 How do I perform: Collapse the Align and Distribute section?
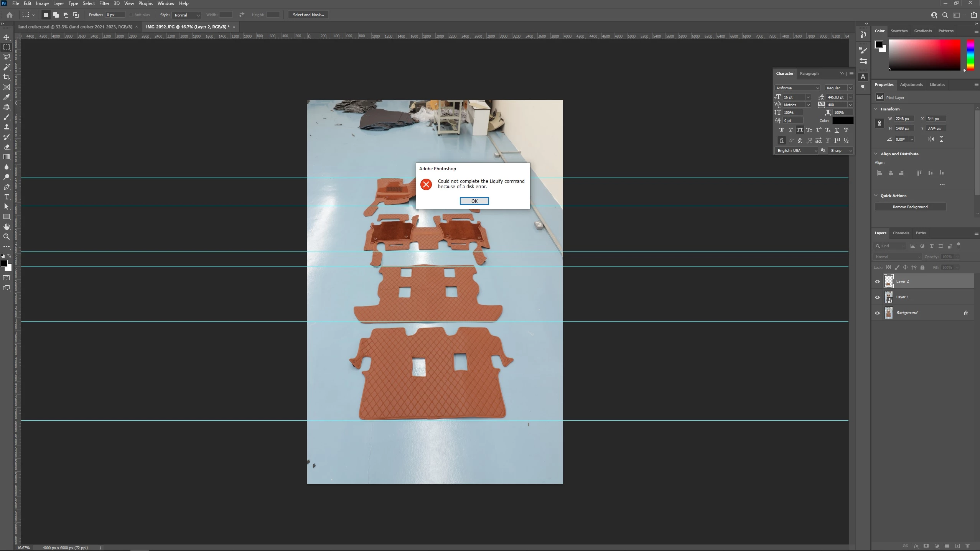(x=876, y=154)
